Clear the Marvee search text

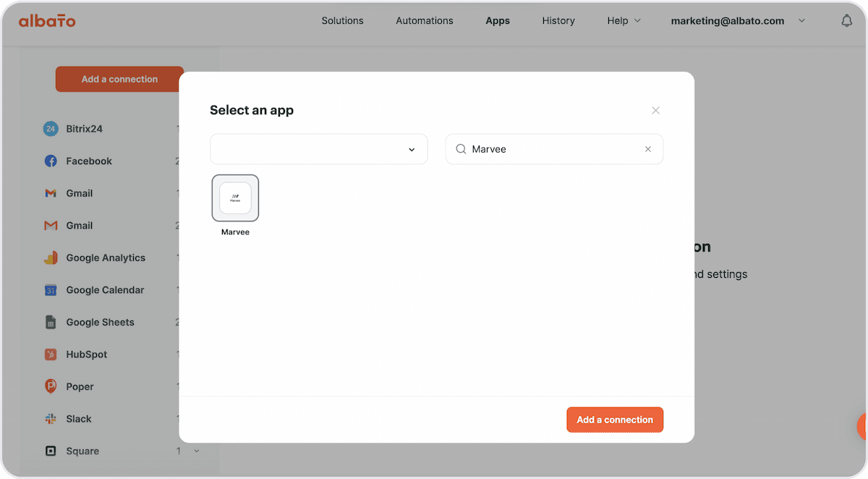click(648, 149)
